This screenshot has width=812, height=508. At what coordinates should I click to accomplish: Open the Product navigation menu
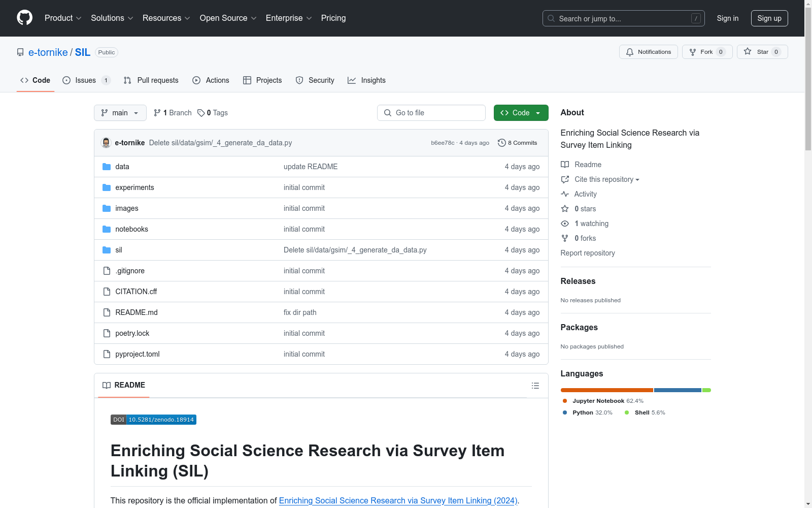tap(63, 18)
